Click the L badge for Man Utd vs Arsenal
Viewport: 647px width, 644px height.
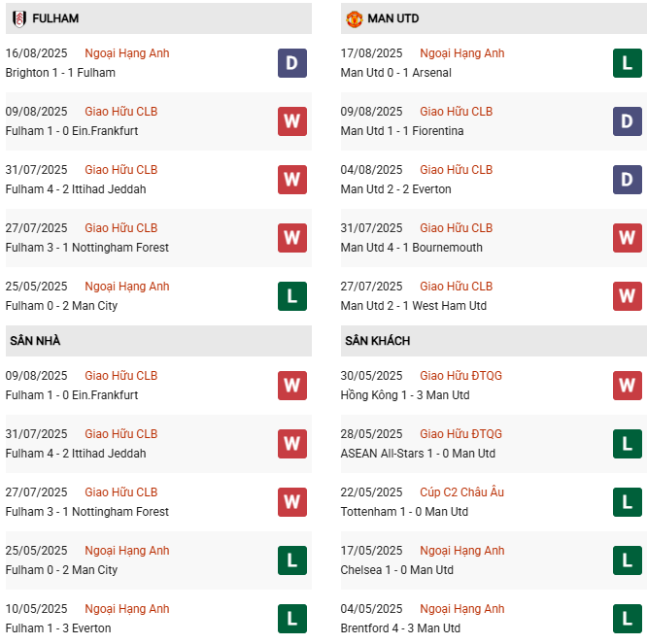pyautogui.click(x=628, y=63)
